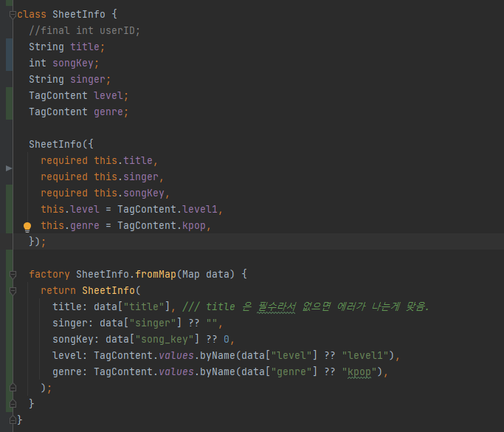Click the Korean comment after '/// title'
Image resolution: width=504 pixels, height=432 pixels.
335,306
